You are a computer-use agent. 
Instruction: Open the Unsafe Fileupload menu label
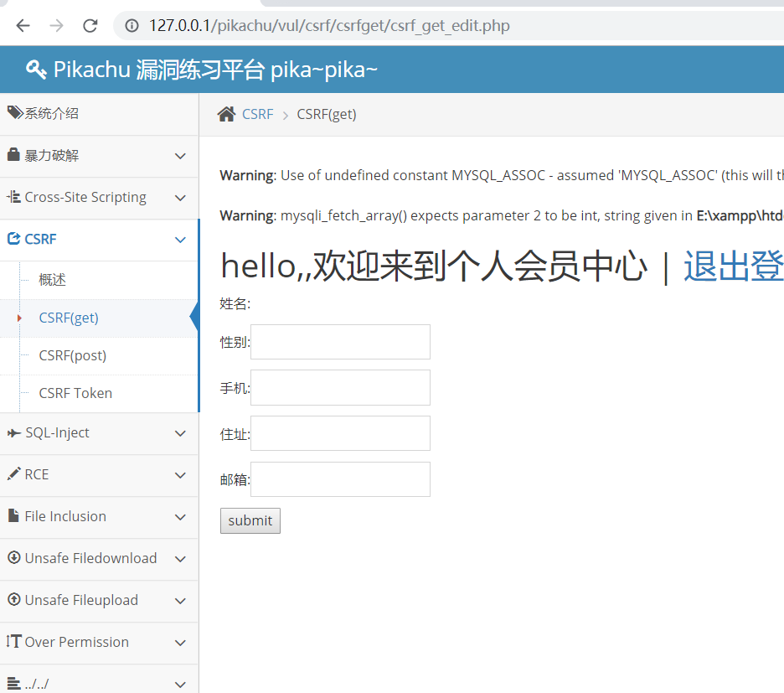tap(81, 600)
